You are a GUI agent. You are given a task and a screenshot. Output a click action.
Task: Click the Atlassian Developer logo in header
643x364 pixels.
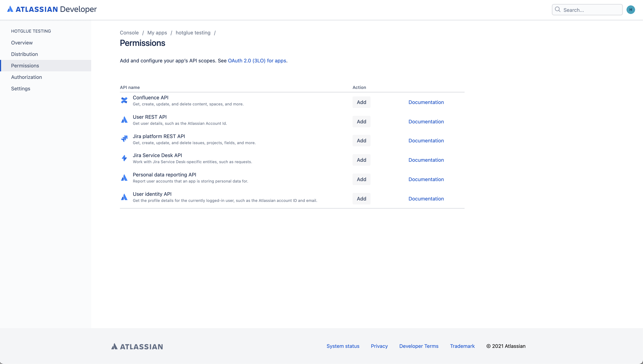click(52, 9)
